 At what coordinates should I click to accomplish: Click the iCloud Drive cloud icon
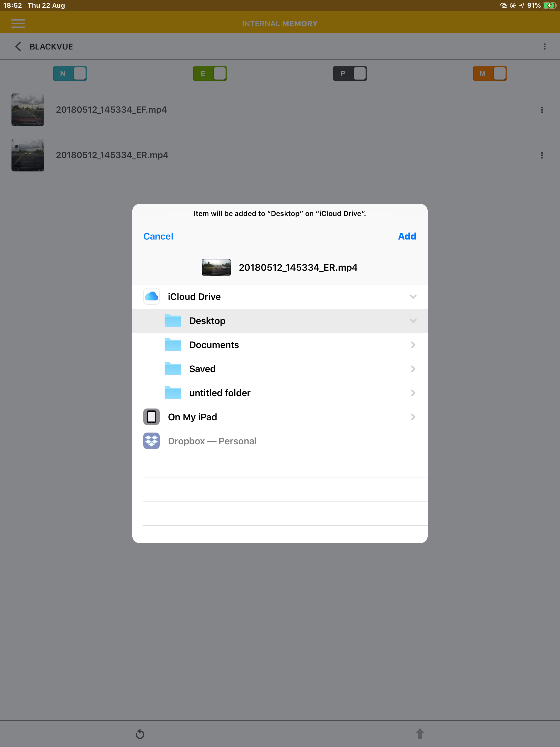[151, 296]
